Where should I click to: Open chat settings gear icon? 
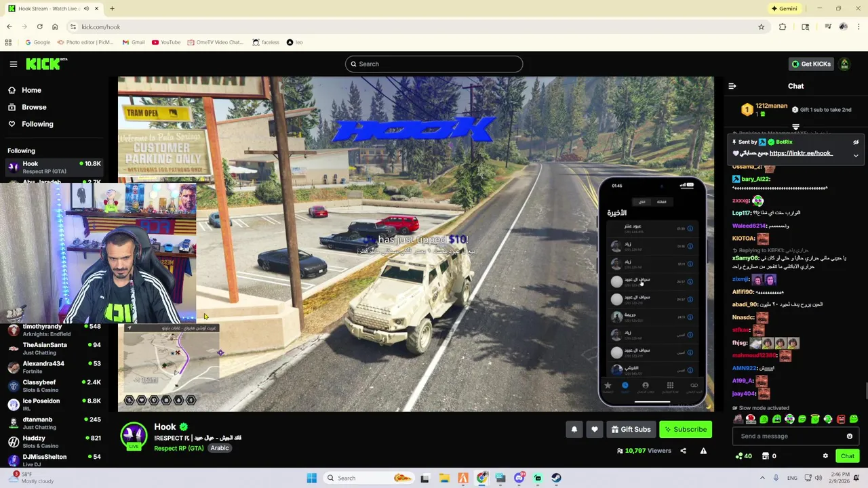[825, 456]
